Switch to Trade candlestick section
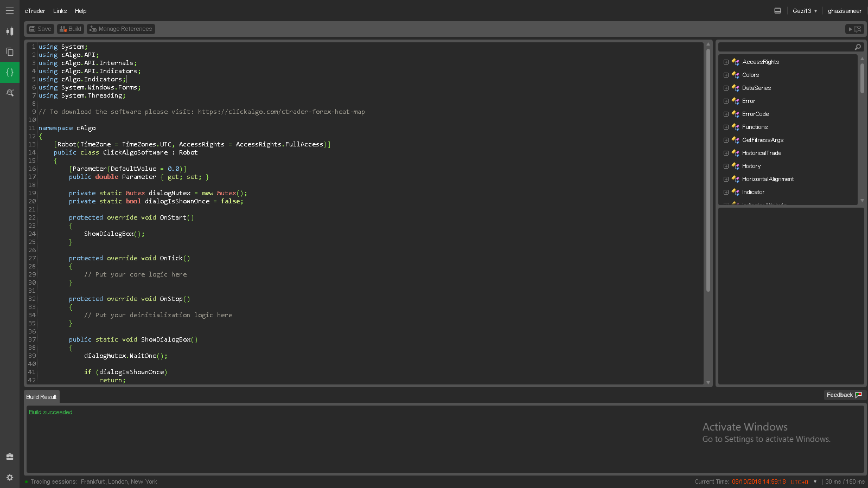This screenshot has width=868, height=488. [10, 31]
